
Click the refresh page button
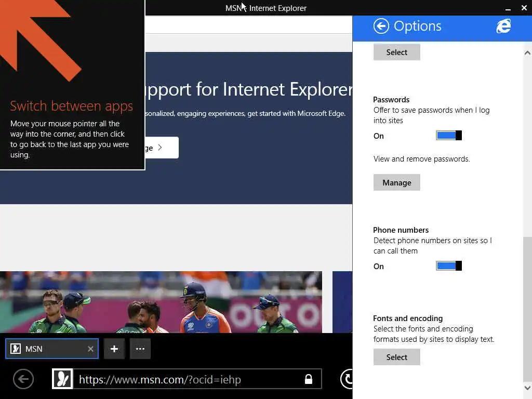[347, 379]
